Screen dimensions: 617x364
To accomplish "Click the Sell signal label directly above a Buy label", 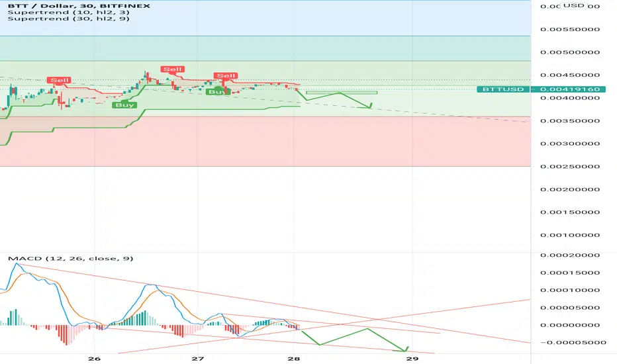I will (x=226, y=75).
